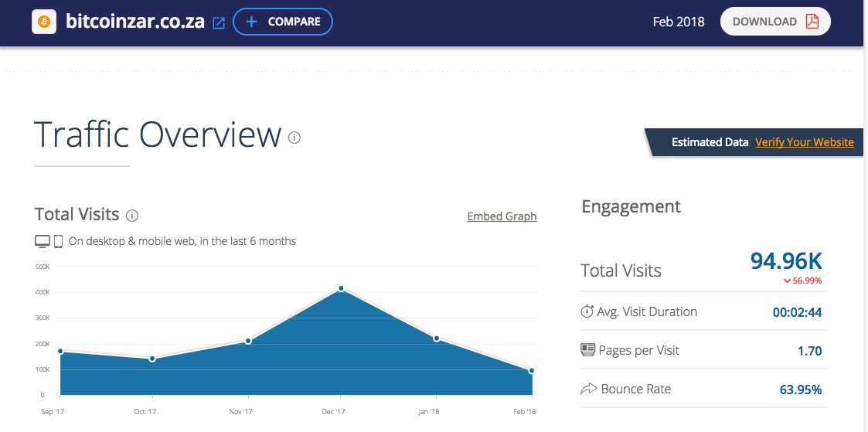Open the Feb 2018 date selector

[x=679, y=22]
